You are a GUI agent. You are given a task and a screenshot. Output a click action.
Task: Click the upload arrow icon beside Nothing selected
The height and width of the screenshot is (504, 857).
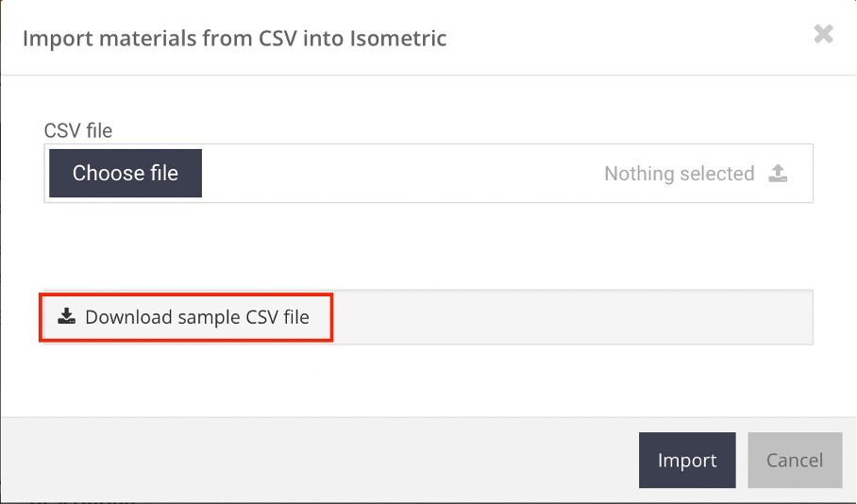tap(778, 174)
